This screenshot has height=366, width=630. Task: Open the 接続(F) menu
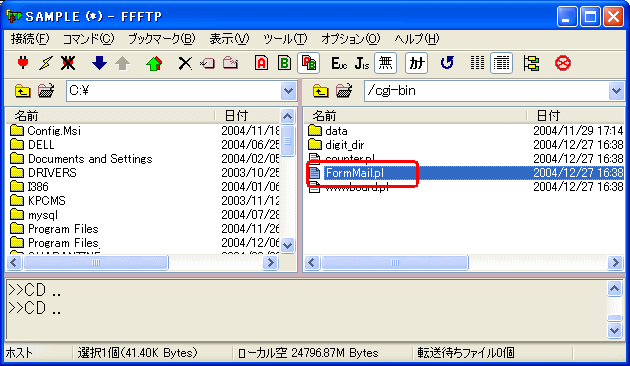coord(30,39)
